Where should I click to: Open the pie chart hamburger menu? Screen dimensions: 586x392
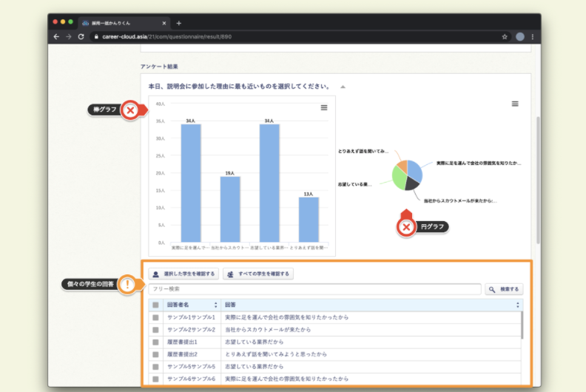pos(515,104)
